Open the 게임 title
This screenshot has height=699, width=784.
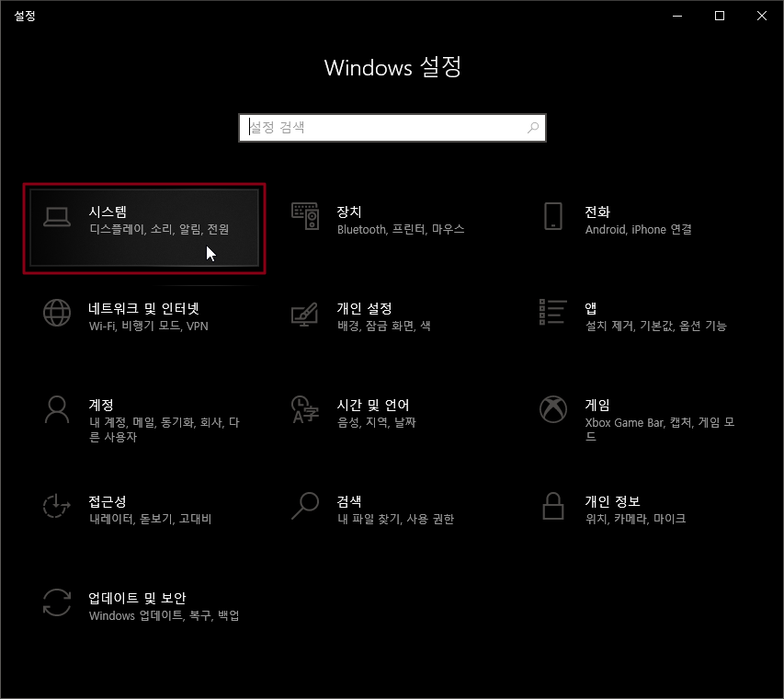coord(597,405)
